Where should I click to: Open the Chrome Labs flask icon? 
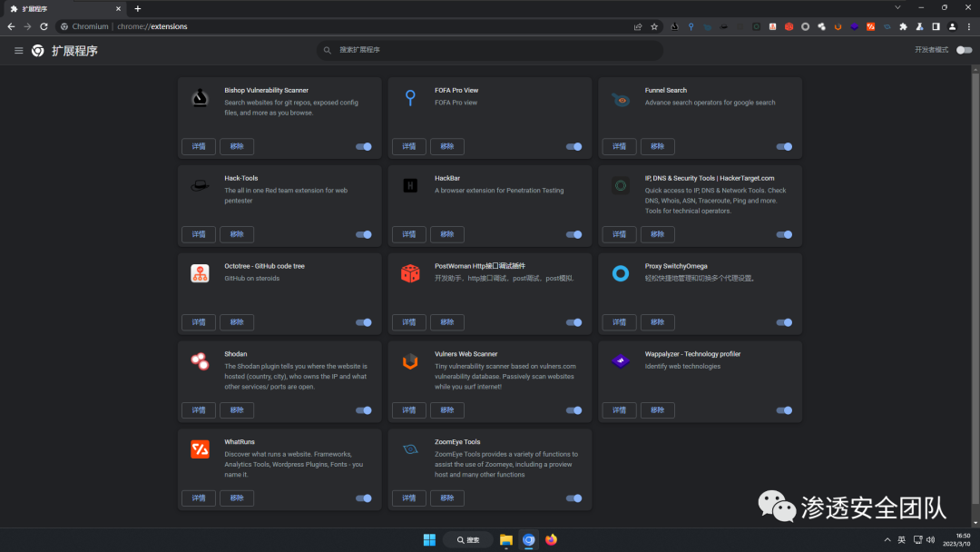coord(919,27)
